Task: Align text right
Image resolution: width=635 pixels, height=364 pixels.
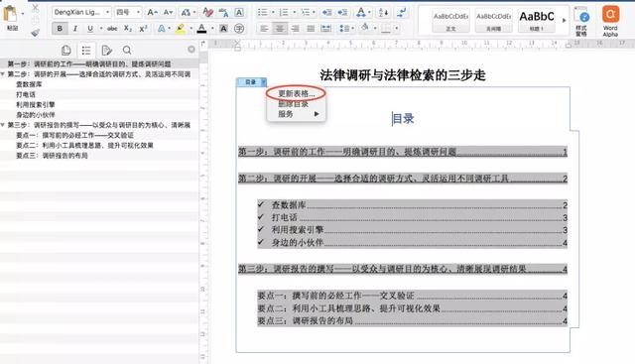Action: click(296, 29)
